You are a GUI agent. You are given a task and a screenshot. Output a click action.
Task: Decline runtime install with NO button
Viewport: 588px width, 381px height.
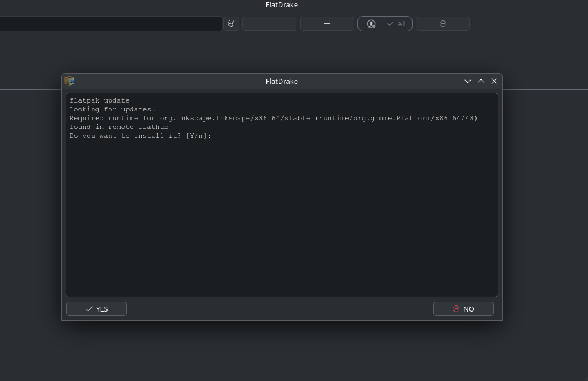463,309
